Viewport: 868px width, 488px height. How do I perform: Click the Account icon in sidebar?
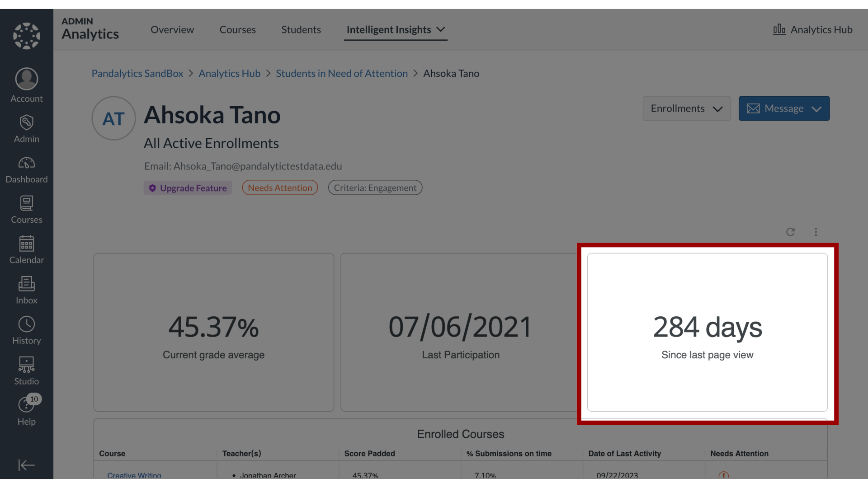26,86
